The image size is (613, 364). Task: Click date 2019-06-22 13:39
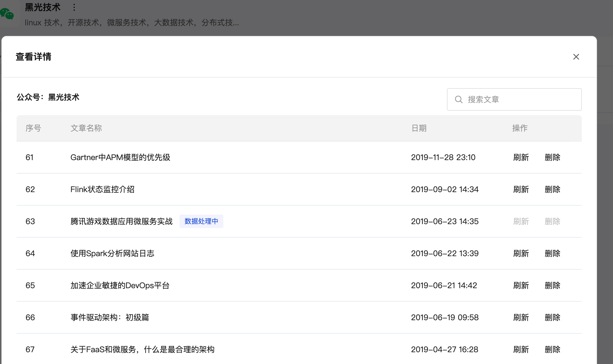click(x=445, y=253)
